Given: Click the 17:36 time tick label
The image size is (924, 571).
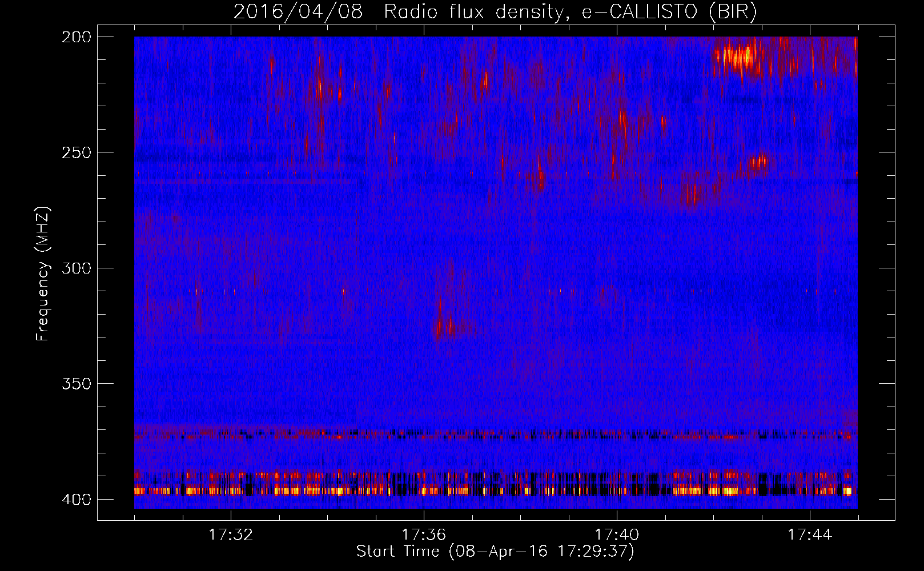Looking at the screenshot, I should point(424,534).
